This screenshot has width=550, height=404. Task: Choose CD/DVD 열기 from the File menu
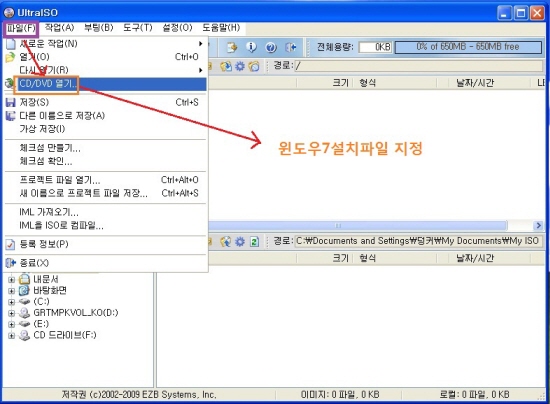click(105, 84)
